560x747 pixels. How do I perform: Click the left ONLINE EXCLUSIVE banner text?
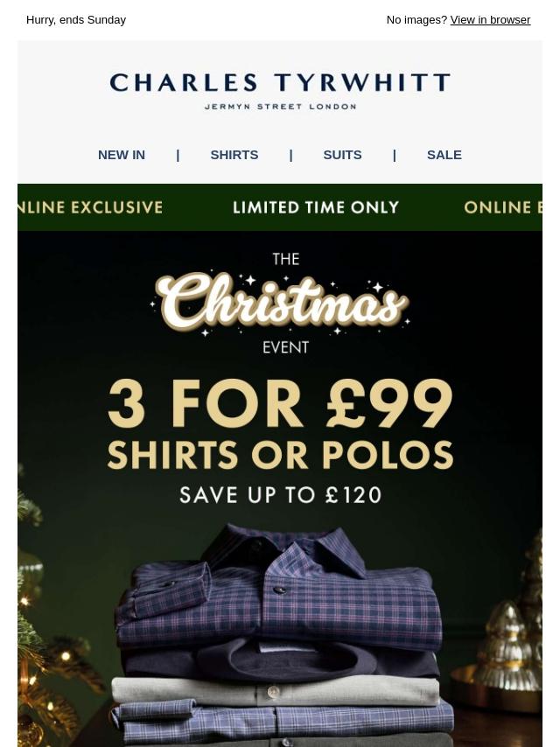[90, 207]
